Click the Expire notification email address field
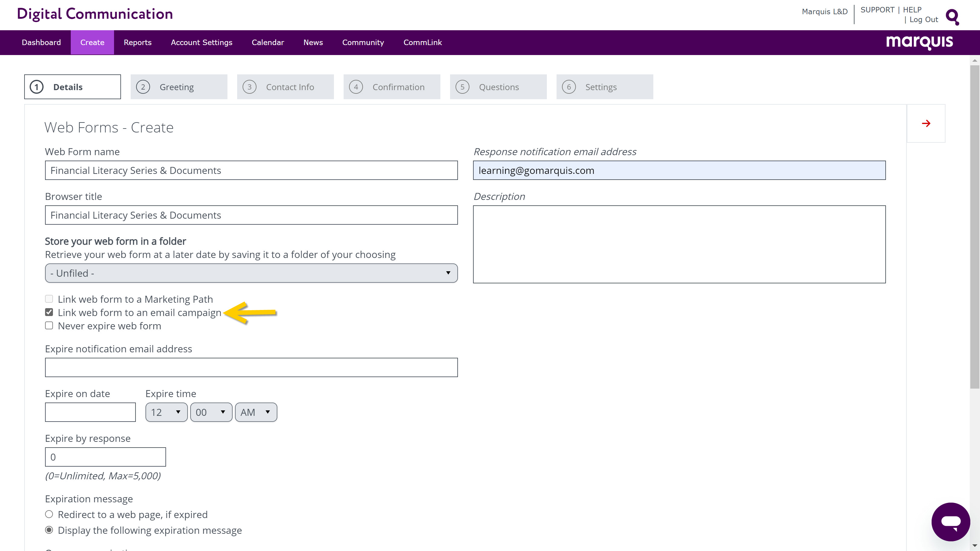This screenshot has height=551, width=980. click(251, 367)
